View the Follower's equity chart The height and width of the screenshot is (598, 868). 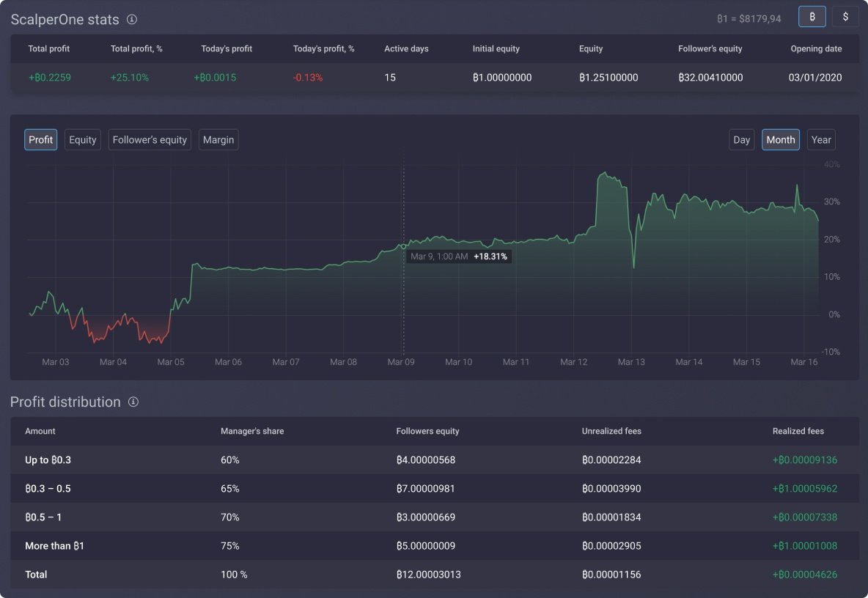coord(149,139)
